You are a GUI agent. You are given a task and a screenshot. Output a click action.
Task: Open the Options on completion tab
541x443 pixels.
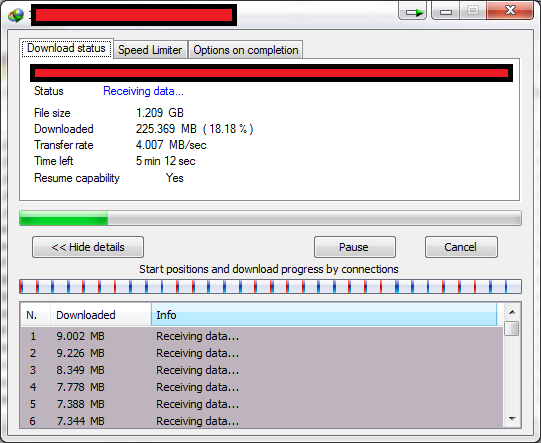tap(246, 50)
